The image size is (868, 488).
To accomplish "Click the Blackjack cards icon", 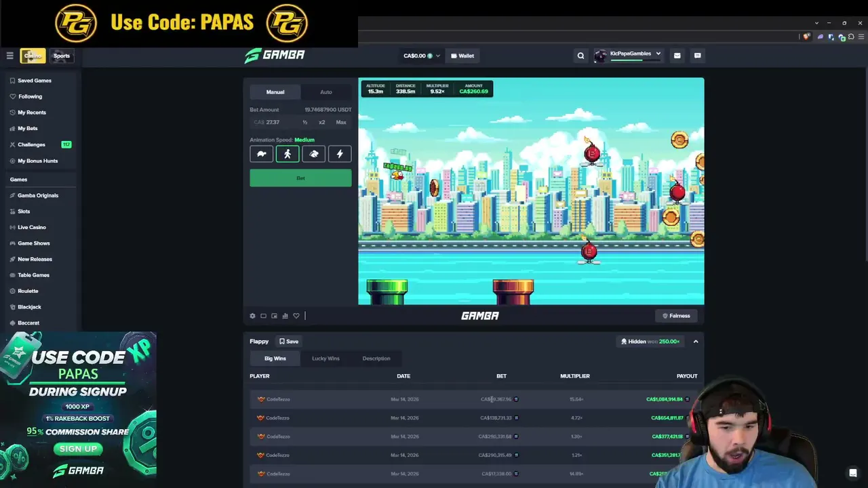I will tap(12, 307).
